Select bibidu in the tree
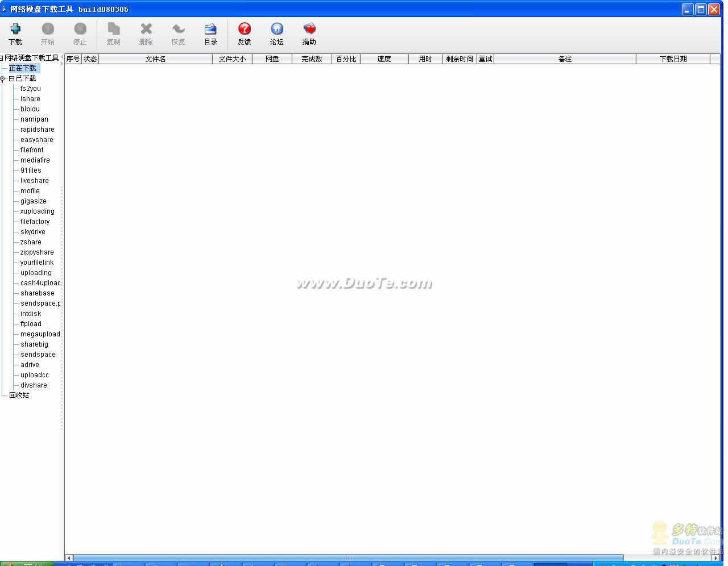The height and width of the screenshot is (566, 728). coord(30,109)
